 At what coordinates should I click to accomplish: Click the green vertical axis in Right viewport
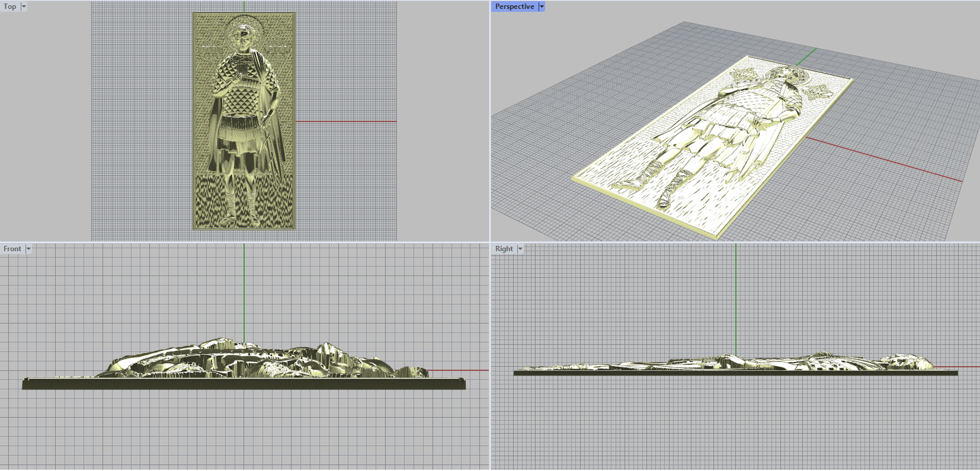[736, 294]
